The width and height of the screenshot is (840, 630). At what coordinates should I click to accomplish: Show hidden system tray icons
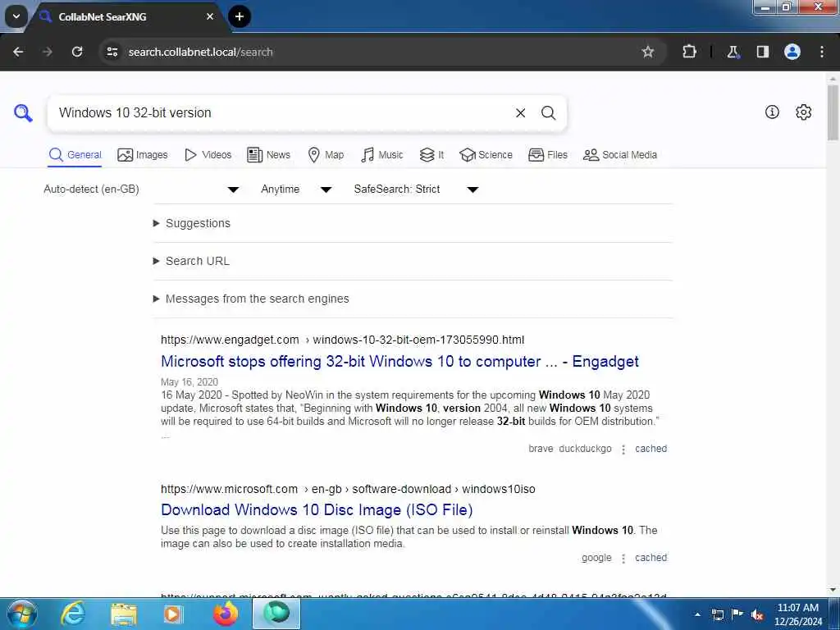(x=697, y=614)
